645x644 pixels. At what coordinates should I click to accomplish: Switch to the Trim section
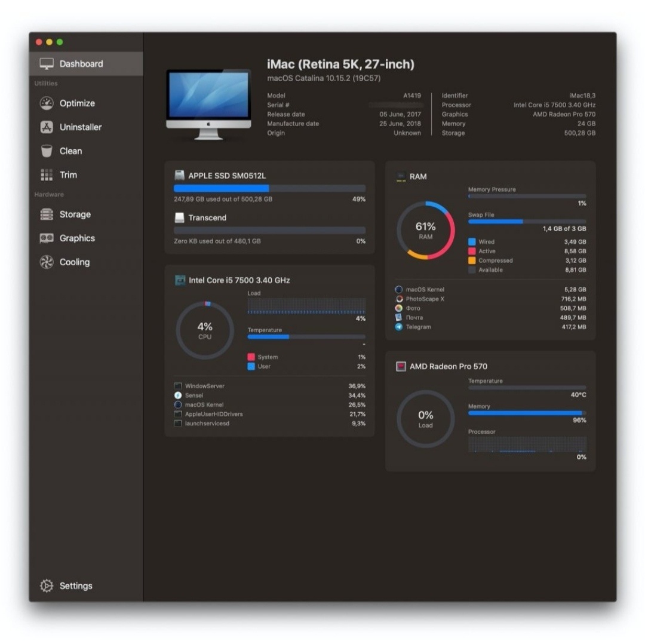(x=86, y=175)
